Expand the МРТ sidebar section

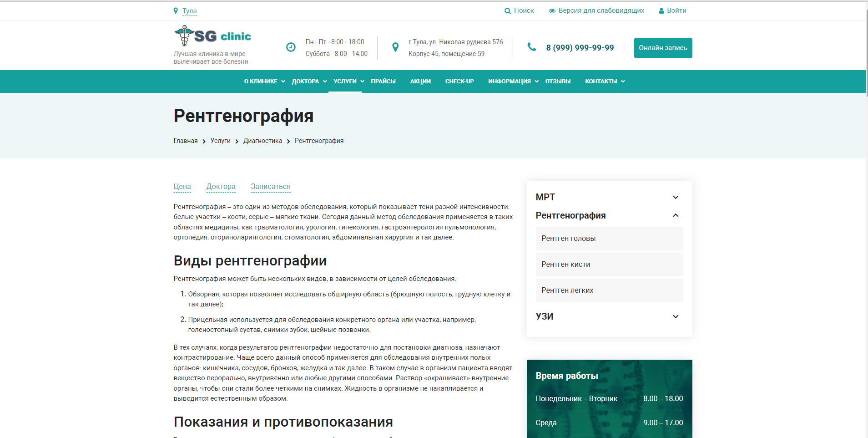676,197
